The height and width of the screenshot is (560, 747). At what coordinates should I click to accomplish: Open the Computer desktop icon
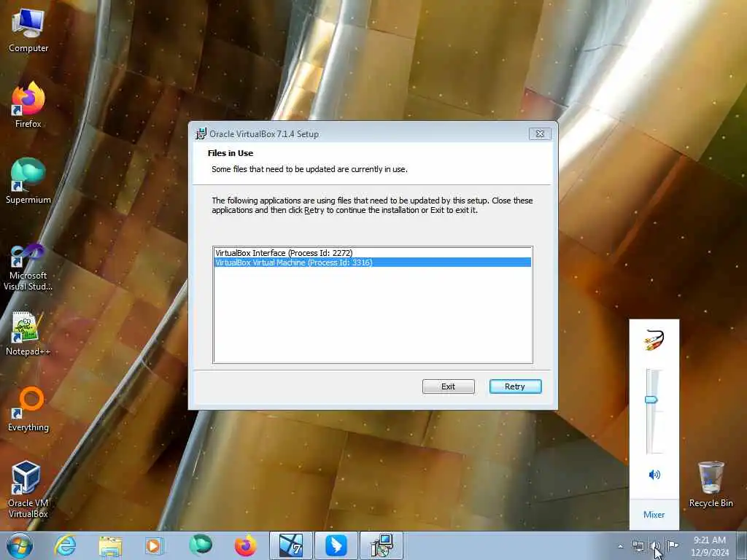click(x=28, y=31)
